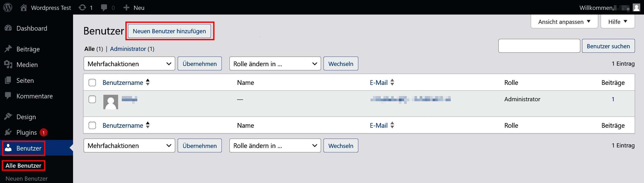This screenshot has width=644, height=183.
Task: Open the Mehrfachaktionen dropdown
Action: 129,64
